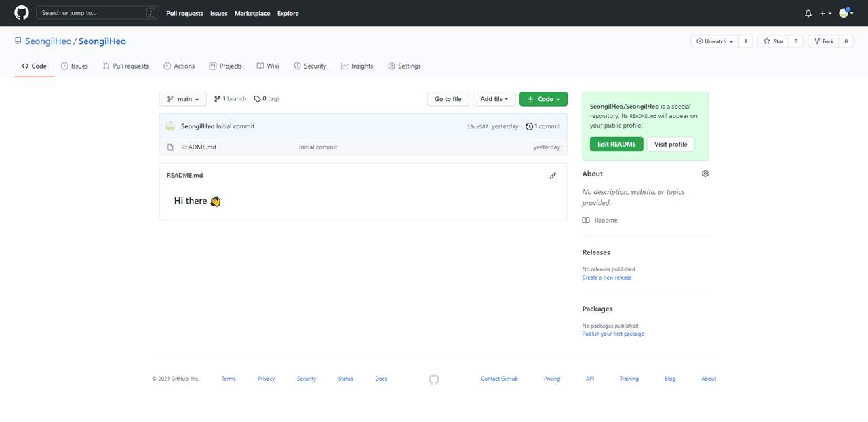
Task: View the 0 tags link
Action: [267, 99]
